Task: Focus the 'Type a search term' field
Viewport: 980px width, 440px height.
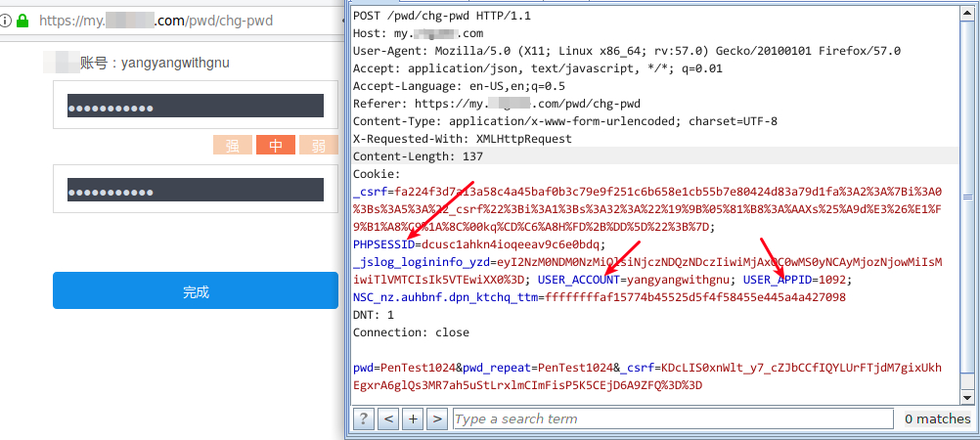Action: coord(673,418)
